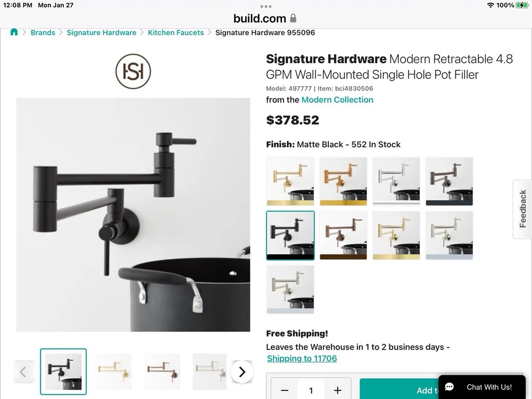The height and width of the screenshot is (399, 532).
Task: Open the Modern Collection link
Action: click(337, 100)
